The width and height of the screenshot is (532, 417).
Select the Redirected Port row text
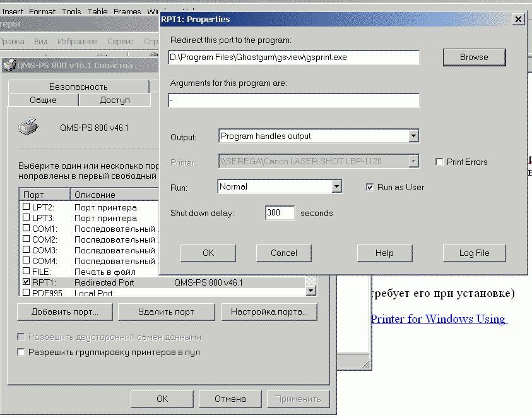click(x=104, y=282)
